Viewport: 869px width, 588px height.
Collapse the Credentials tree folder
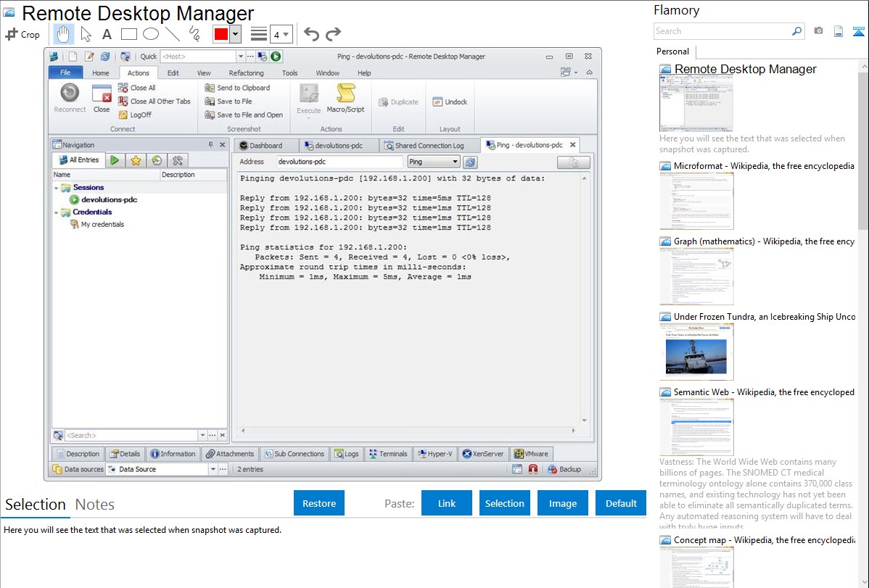(56, 212)
